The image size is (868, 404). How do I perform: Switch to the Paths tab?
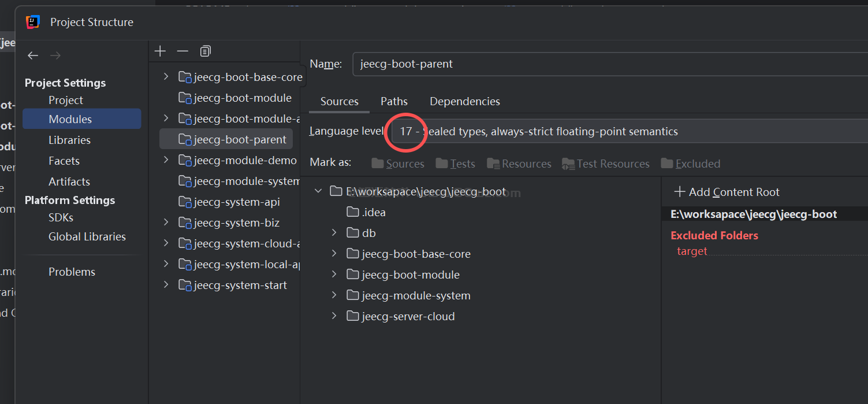pyautogui.click(x=394, y=101)
